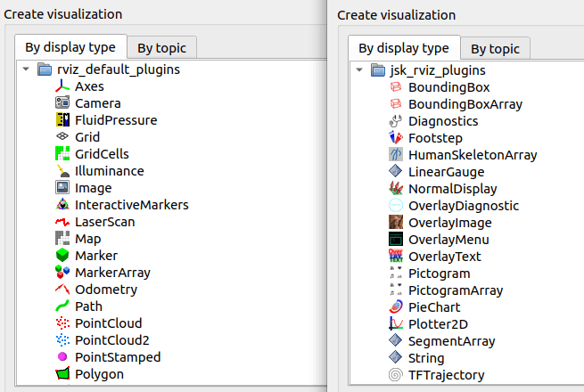Select the green Path icon
This screenshot has width=584, height=392.
62,306
